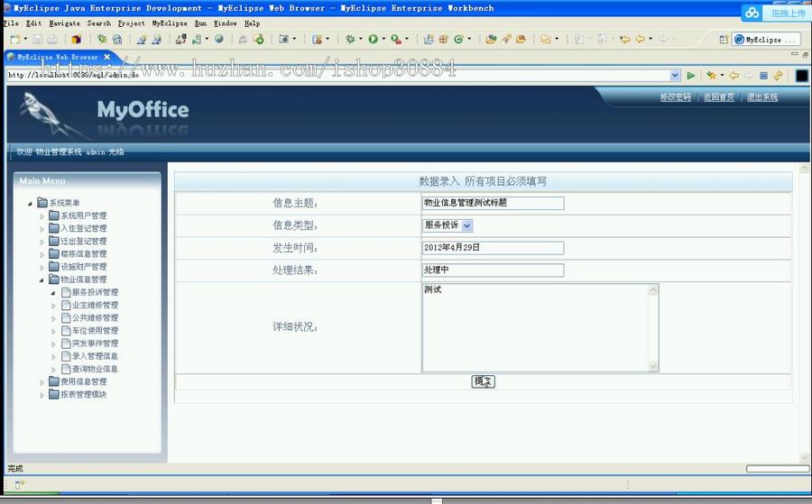Viewport: 812px width, 504px height.
Task: Click the green Go arrow beside URL bar
Action: coord(691,76)
